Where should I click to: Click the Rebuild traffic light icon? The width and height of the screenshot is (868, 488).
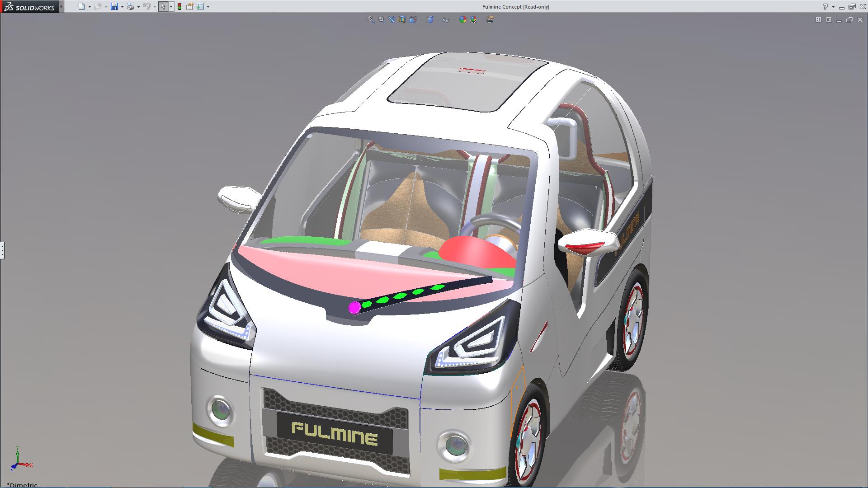point(179,6)
